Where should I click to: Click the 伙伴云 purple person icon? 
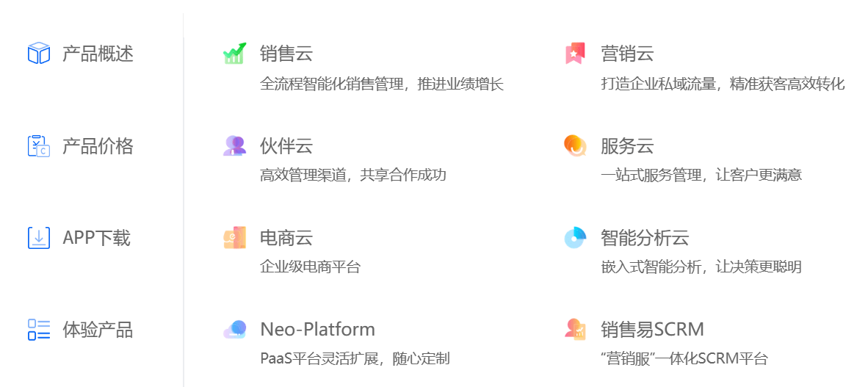[235, 145]
